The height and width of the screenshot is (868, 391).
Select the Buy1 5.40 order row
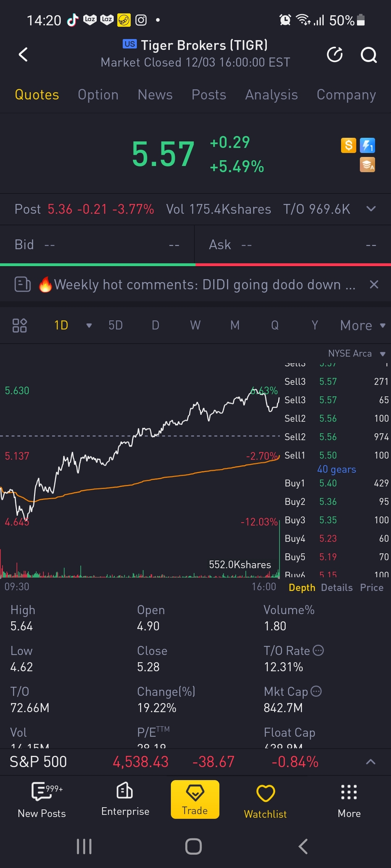pyautogui.click(x=336, y=483)
